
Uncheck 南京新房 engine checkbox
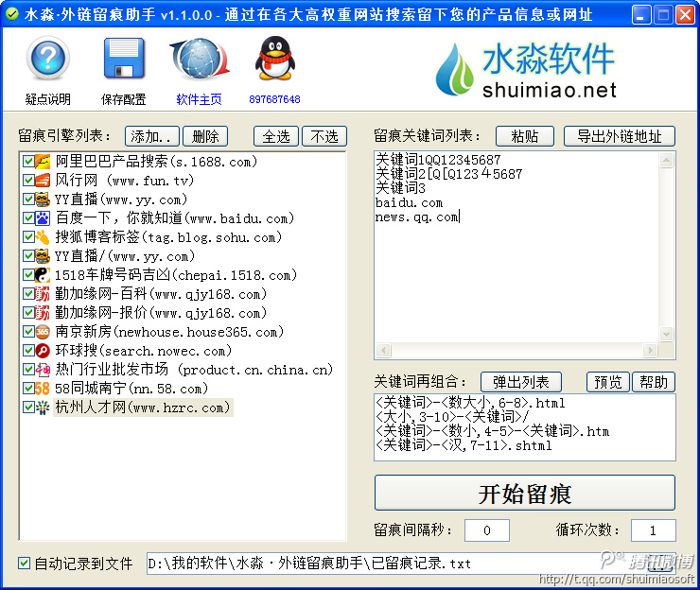[x=28, y=332]
